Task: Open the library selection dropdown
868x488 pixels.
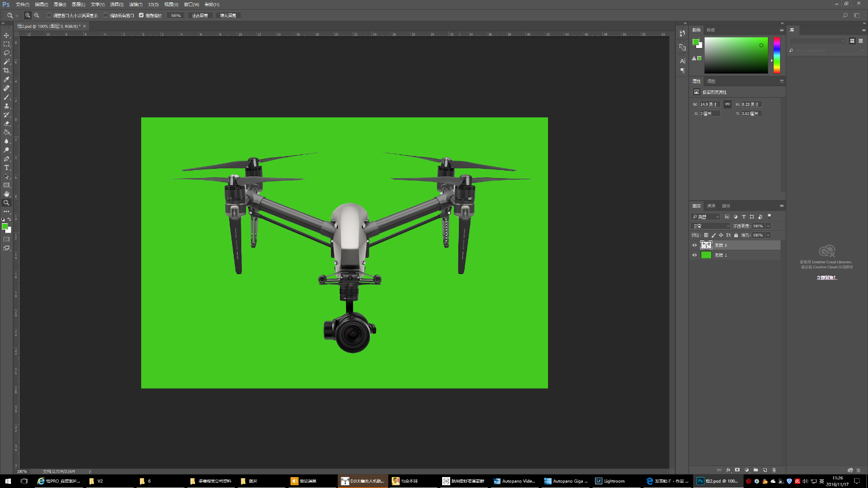Action: coord(818,41)
